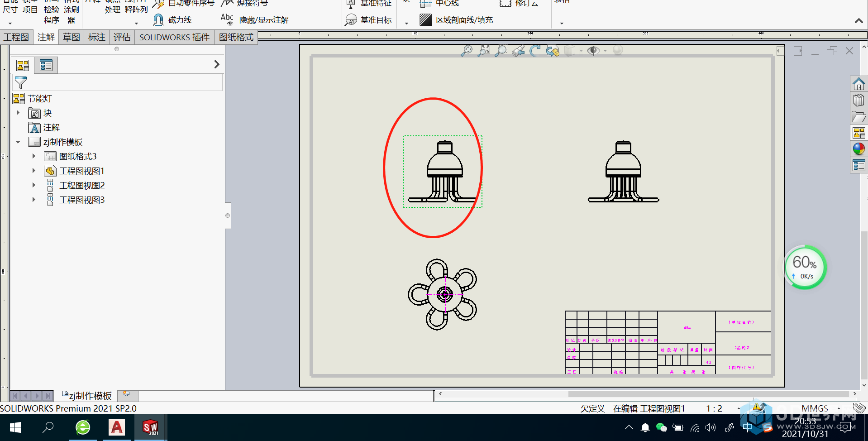868x441 pixels.
Task: Open SOLIDWORKS Resources home task pane
Action: [858, 84]
